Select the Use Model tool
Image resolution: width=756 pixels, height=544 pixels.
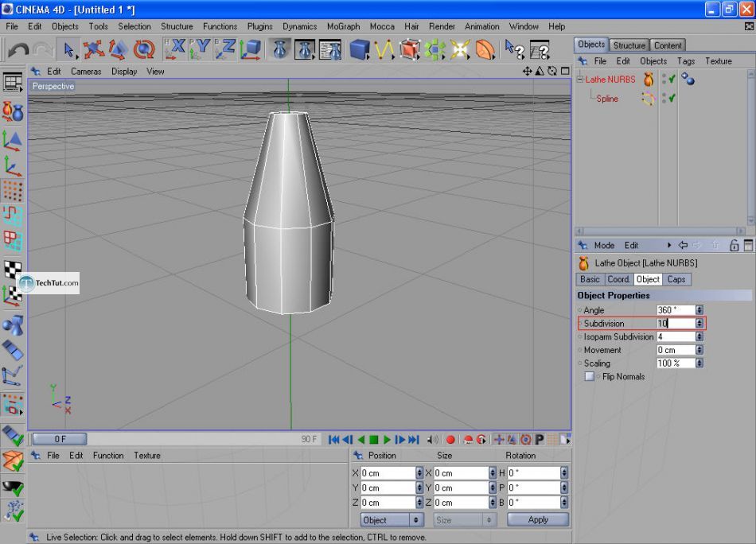(x=13, y=140)
